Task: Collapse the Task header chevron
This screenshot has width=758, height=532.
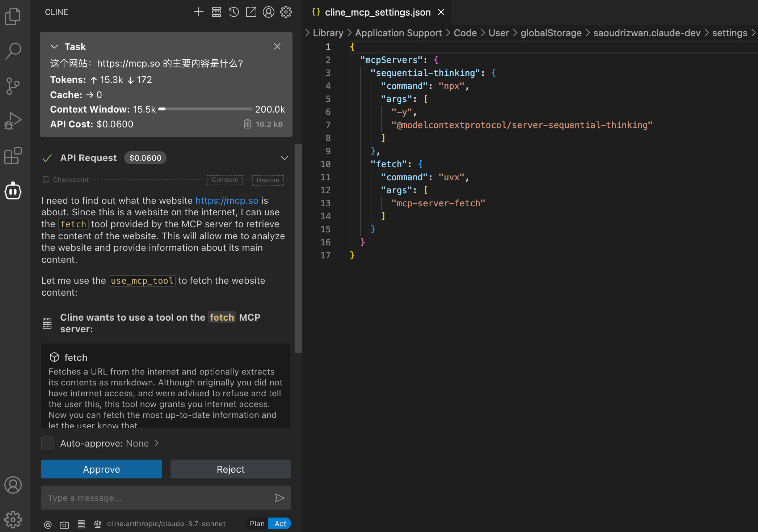Action: click(x=54, y=47)
